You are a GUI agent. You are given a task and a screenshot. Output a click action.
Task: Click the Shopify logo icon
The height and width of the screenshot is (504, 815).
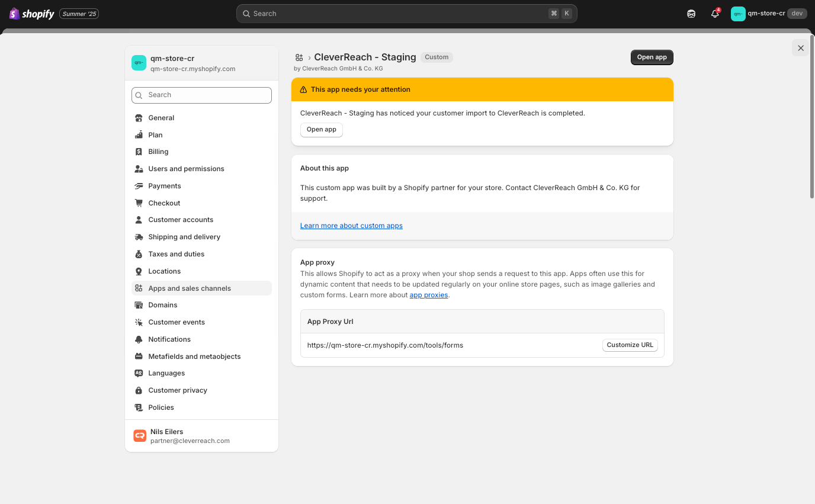(x=14, y=14)
